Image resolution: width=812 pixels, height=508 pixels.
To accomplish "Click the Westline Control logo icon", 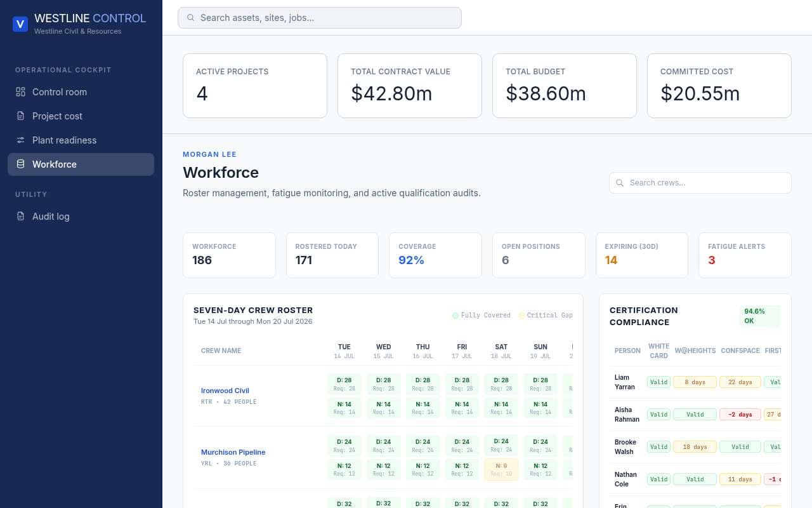I will (20, 24).
